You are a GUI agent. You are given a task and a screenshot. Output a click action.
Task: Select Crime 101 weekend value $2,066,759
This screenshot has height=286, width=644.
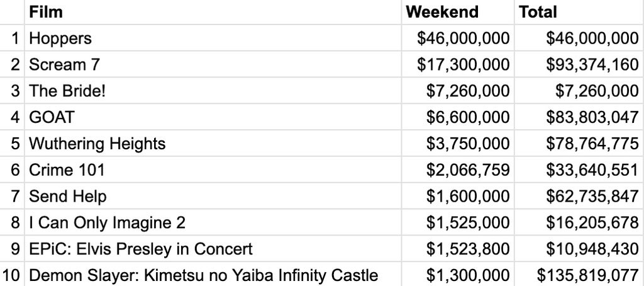(x=458, y=169)
